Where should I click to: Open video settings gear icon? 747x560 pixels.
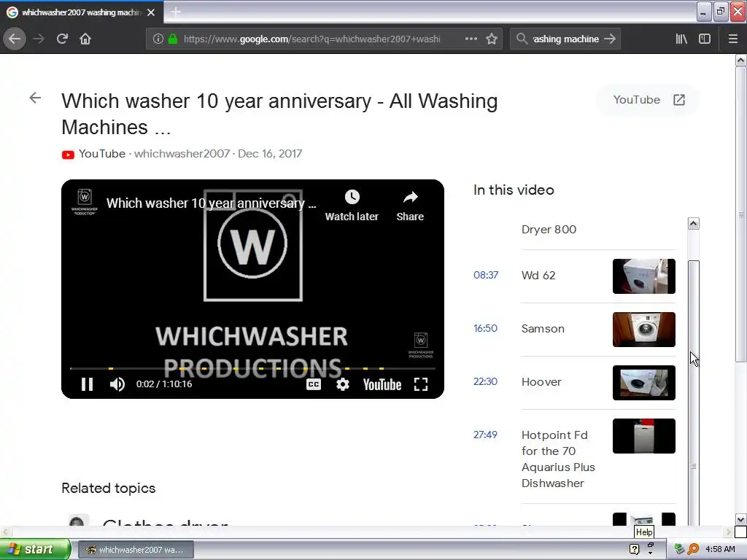343,384
